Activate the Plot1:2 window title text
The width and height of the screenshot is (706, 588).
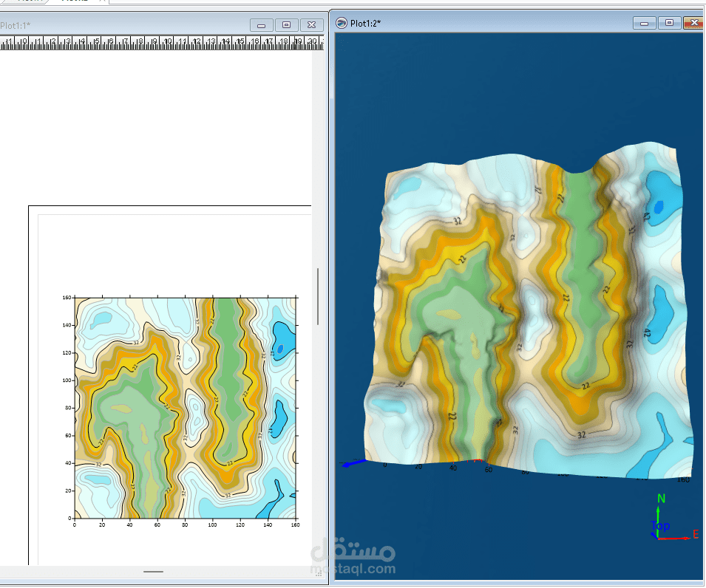tap(366, 24)
